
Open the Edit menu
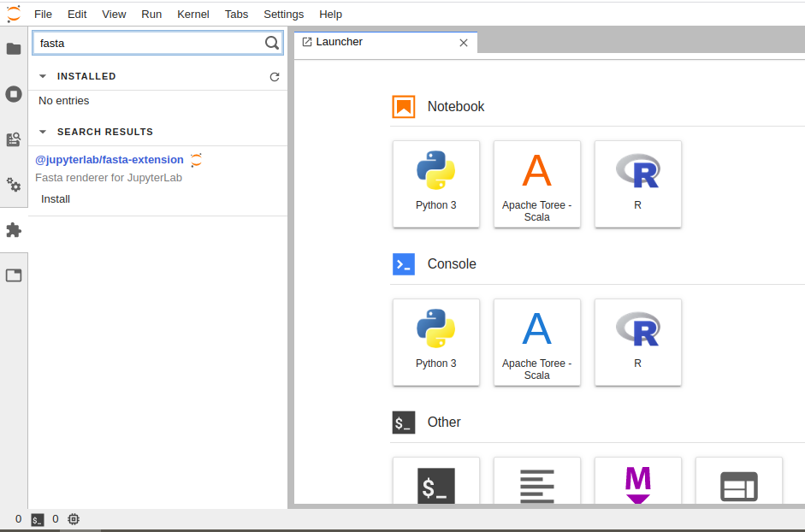coord(77,15)
